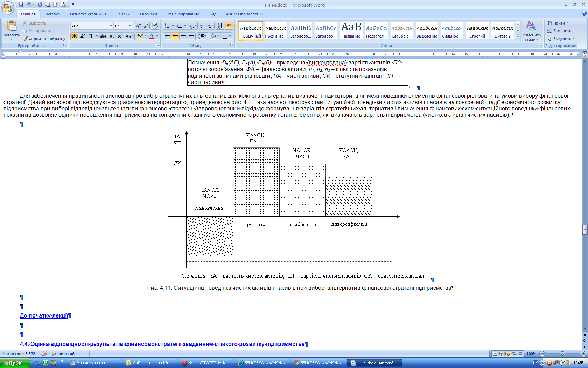Click the word count Число слов: 5 322
Screen dimensions: 588x368
coord(19,354)
